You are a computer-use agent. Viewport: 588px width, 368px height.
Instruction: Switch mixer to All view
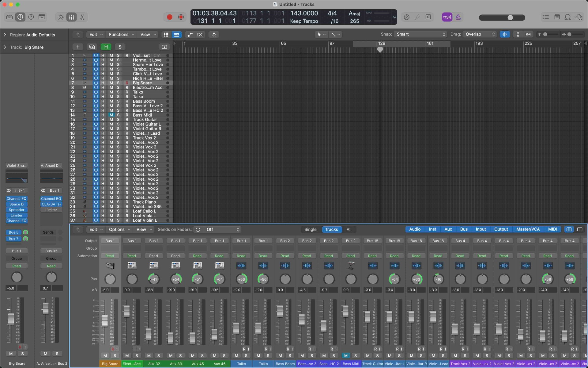click(x=349, y=229)
